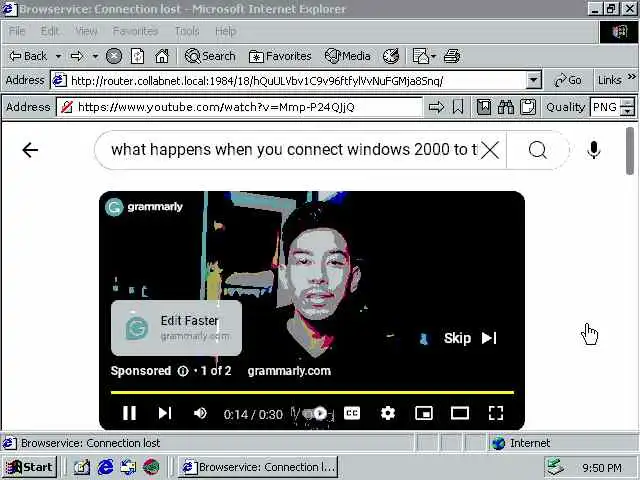Click the Internet zone status indicator
This screenshot has height=480, width=640.
click(521, 443)
